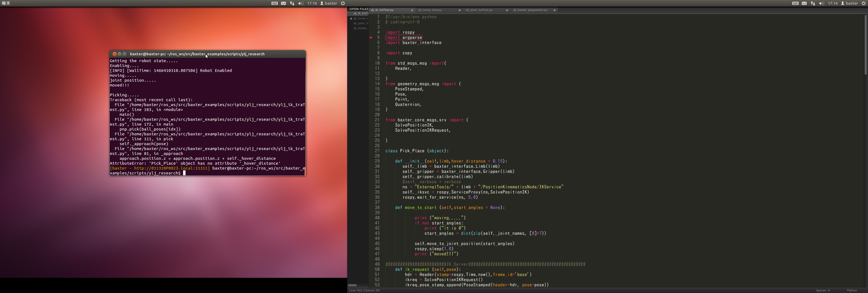Click the 'SolvePositionIKRequest,' import line
The image size is (868, 293).
(x=423, y=130)
